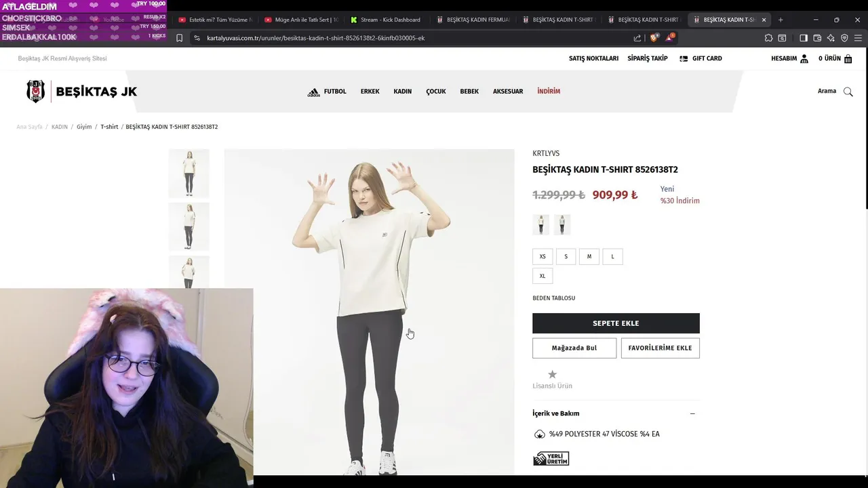The image size is (868, 488).
Task: Select the second product thumbnail image
Action: [189, 226]
